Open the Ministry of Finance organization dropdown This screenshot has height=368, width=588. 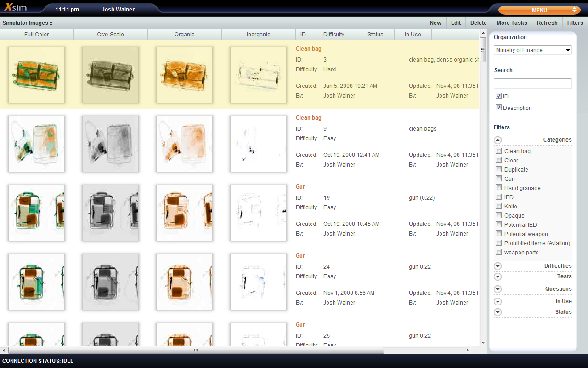pos(532,50)
